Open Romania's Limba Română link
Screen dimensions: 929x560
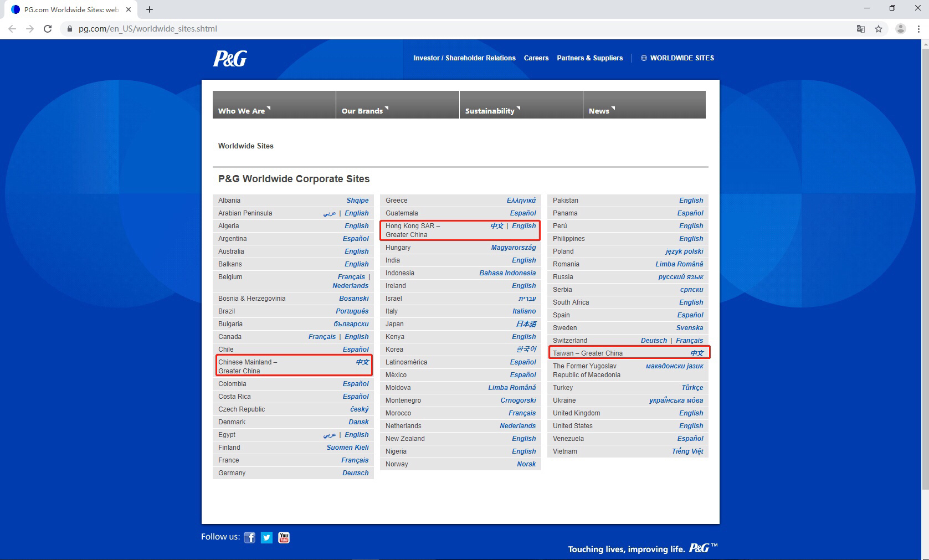tap(679, 264)
